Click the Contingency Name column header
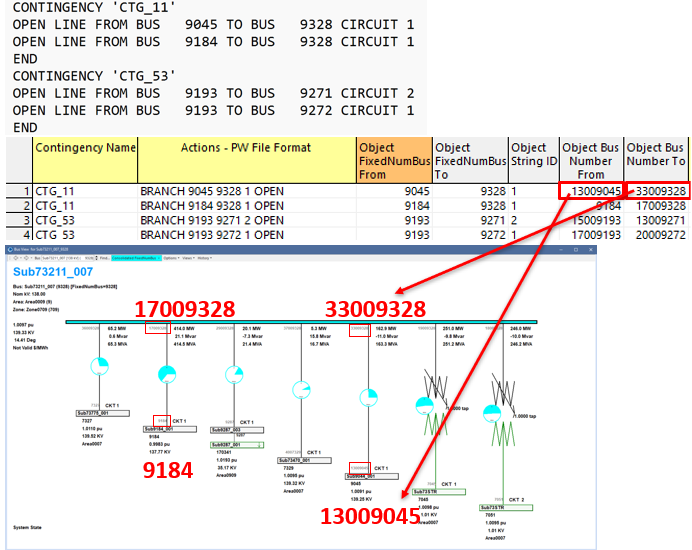The height and width of the screenshot is (550, 692). tap(85, 148)
